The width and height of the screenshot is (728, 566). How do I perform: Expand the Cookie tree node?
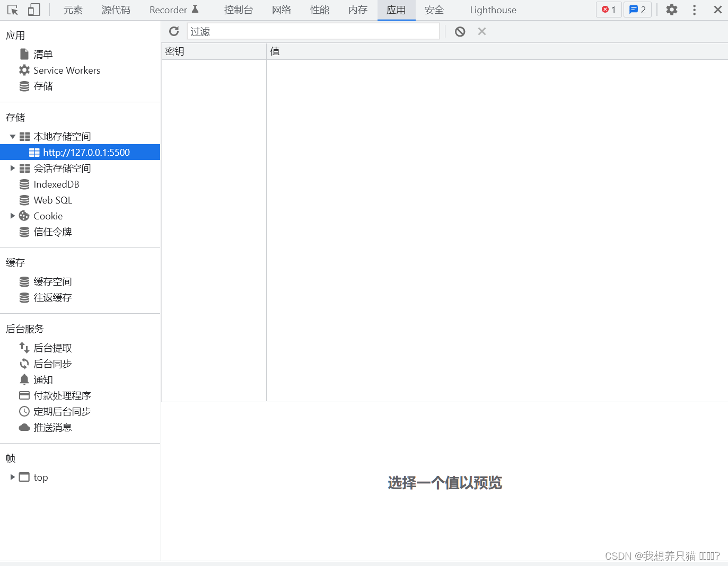tap(13, 216)
